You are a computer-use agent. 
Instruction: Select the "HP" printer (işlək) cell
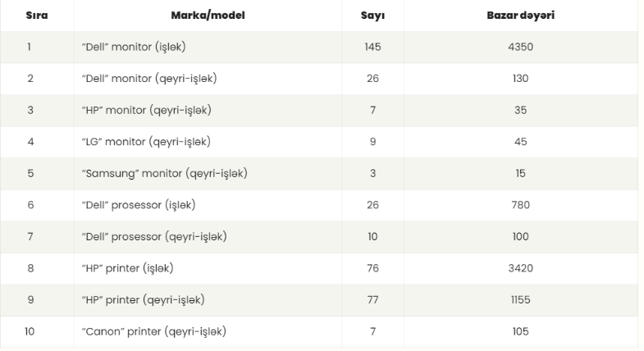pos(208,268)
